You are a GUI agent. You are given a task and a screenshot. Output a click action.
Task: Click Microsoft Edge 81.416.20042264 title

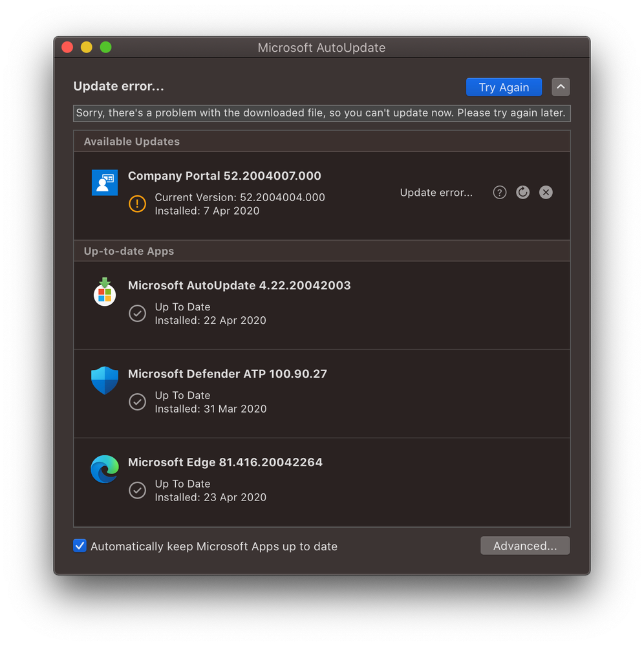[x=226, y=462]
